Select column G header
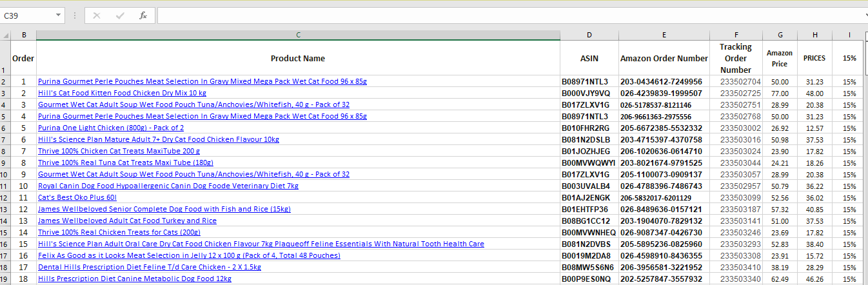Viewport: 868px width, 285px height. click(780, 35)
